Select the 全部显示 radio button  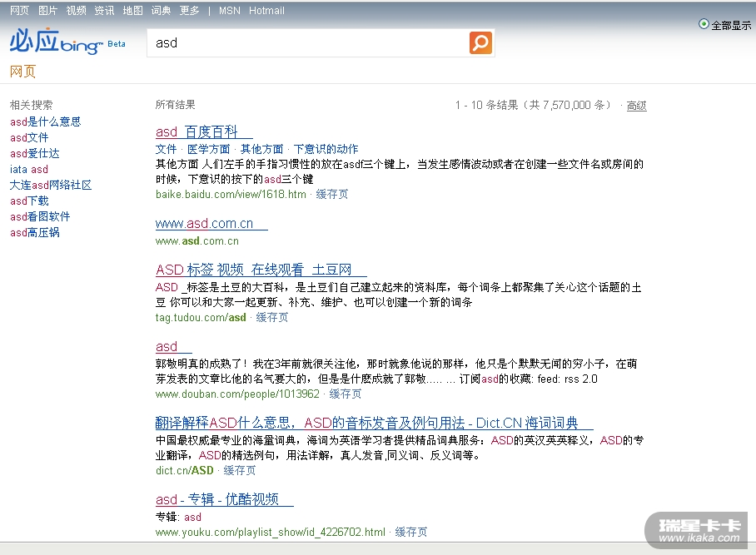pos(704,24)
